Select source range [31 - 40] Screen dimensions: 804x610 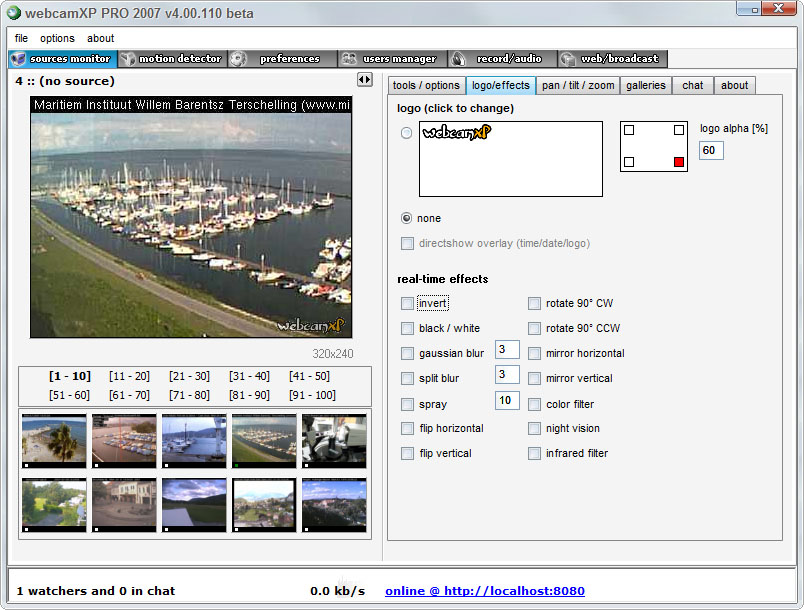click(x=249, y=376)
